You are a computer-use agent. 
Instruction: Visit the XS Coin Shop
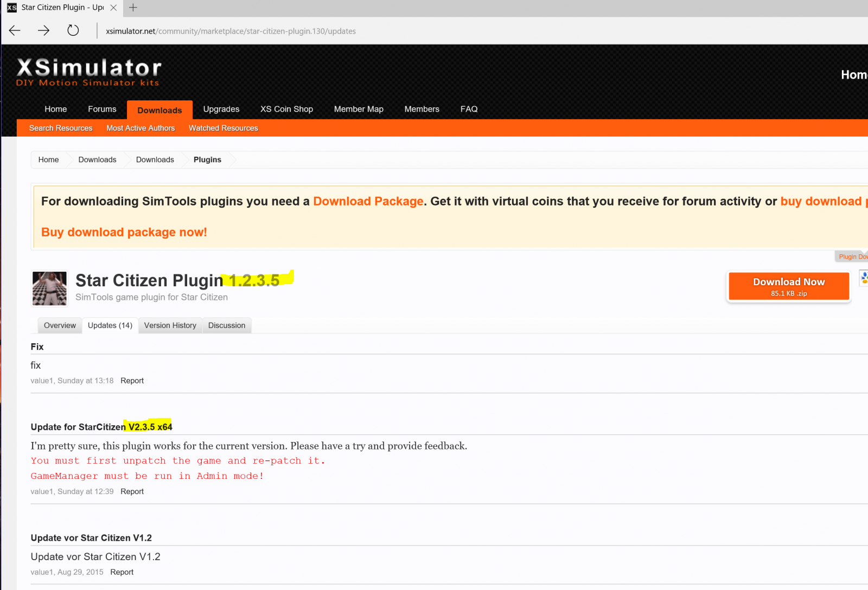click(x=286, y=109)
